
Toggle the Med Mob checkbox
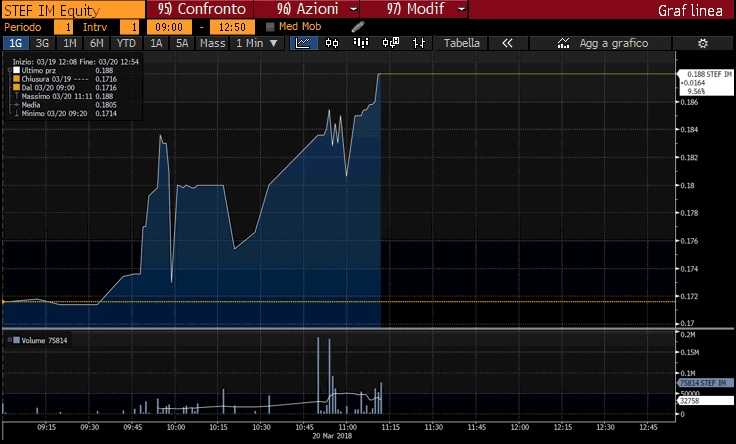[270, 27]
